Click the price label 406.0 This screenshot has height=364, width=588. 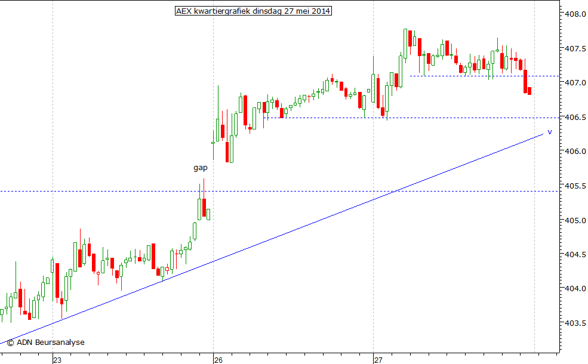point(575,152)
